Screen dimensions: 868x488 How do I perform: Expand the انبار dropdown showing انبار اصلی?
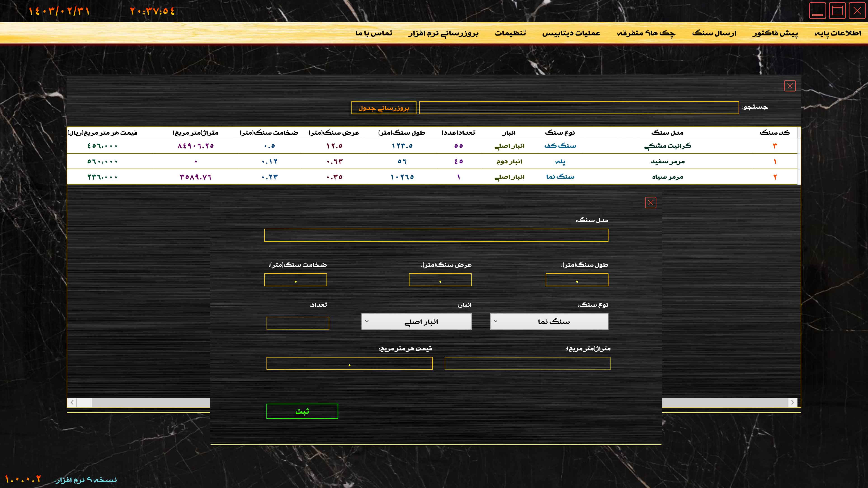tap(416, 322)
